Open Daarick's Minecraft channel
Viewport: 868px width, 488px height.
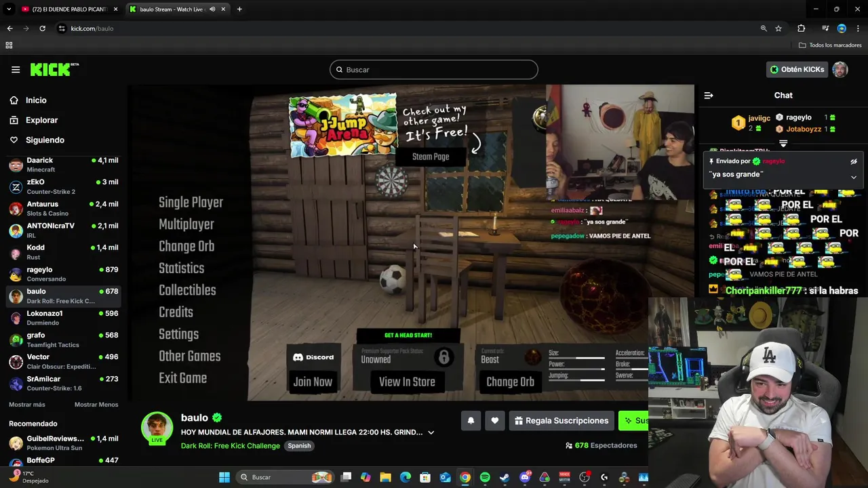64,165
